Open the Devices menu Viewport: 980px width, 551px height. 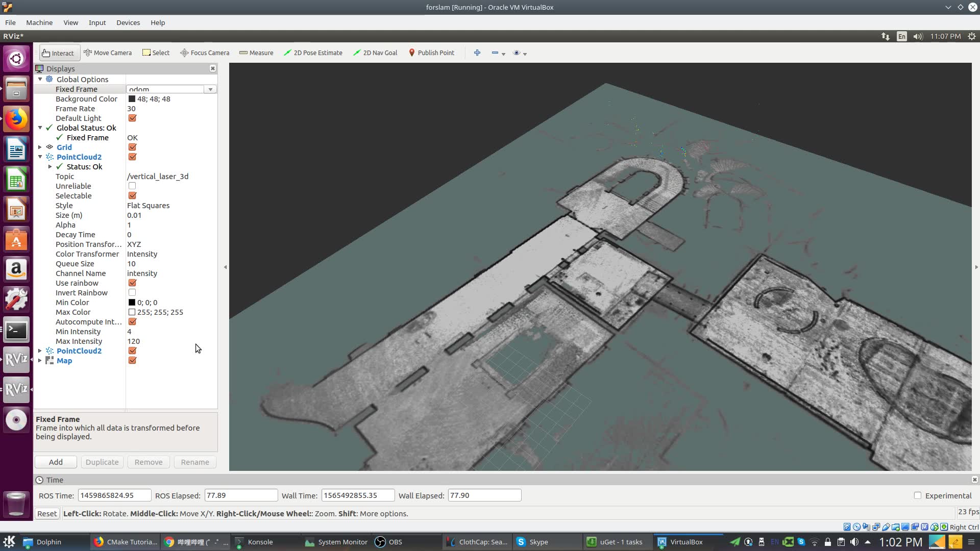128,22
